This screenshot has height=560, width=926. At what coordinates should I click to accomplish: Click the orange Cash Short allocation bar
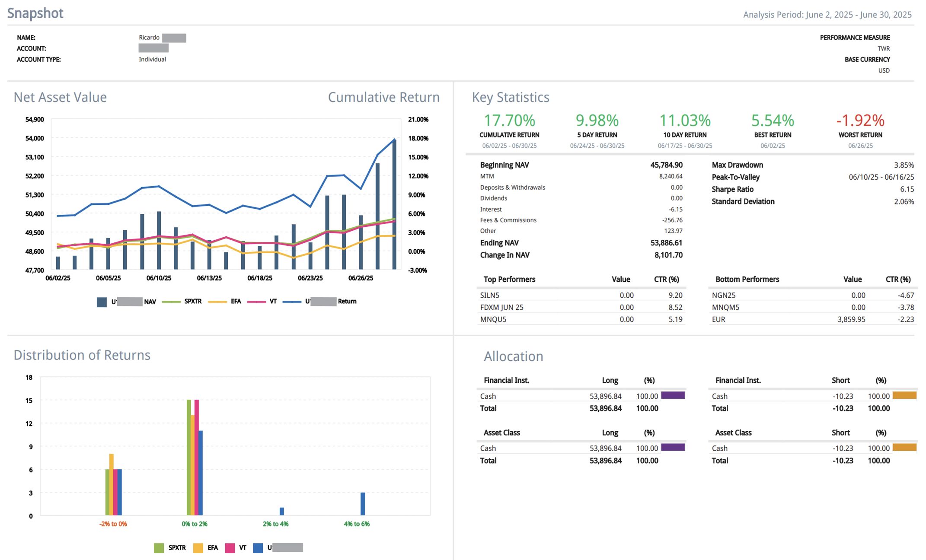pos(904,395)
